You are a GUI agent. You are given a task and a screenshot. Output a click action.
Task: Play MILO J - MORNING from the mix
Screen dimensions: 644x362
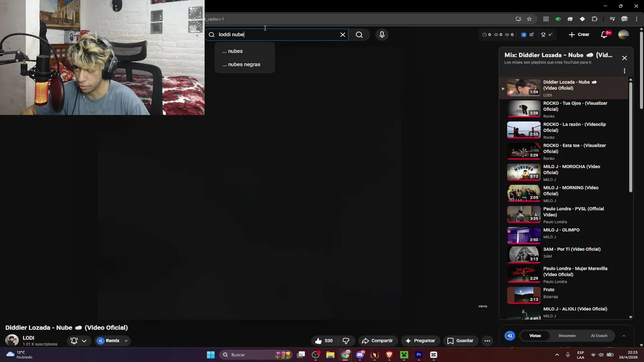(x=563, y=194)
